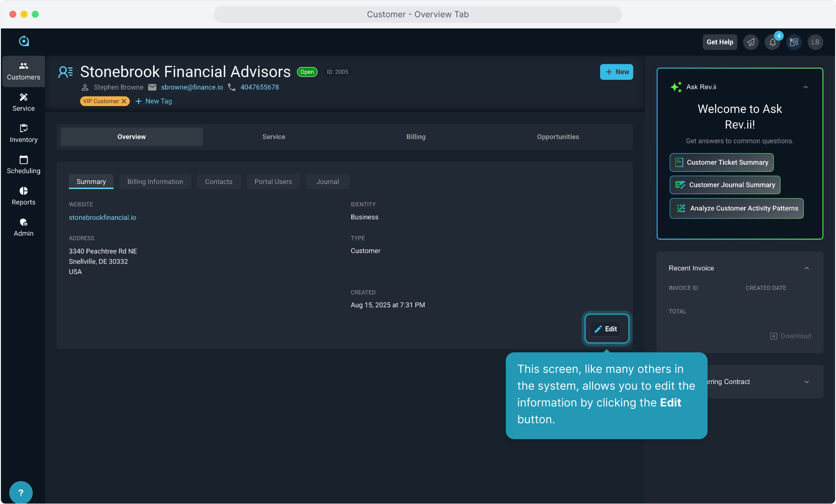The width and height of the screenshot is (836, 504).
Task: Click the round help question mark button
Action: [21, 492]
